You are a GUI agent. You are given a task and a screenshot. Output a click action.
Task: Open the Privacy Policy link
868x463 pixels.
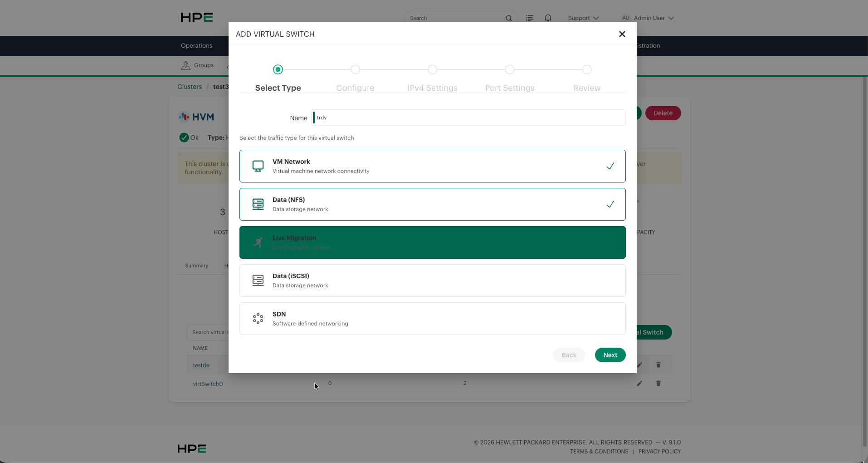click(x=659, y=452)
